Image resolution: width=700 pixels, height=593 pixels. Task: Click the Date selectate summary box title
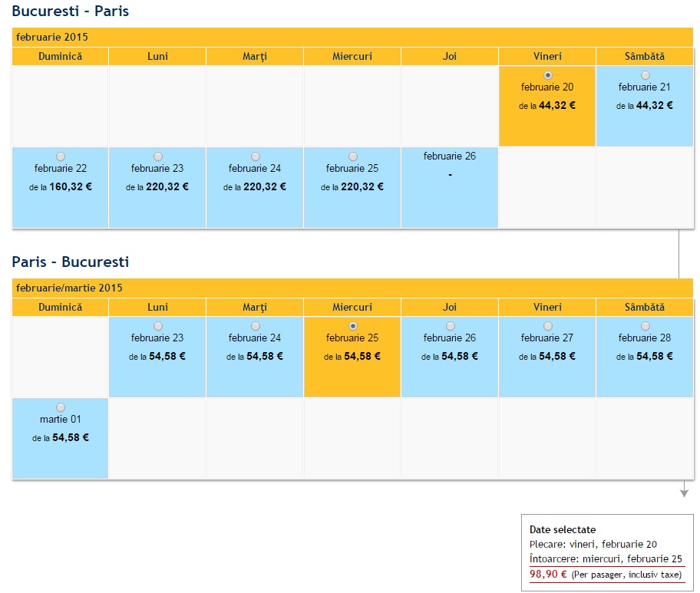coord(562,529)
